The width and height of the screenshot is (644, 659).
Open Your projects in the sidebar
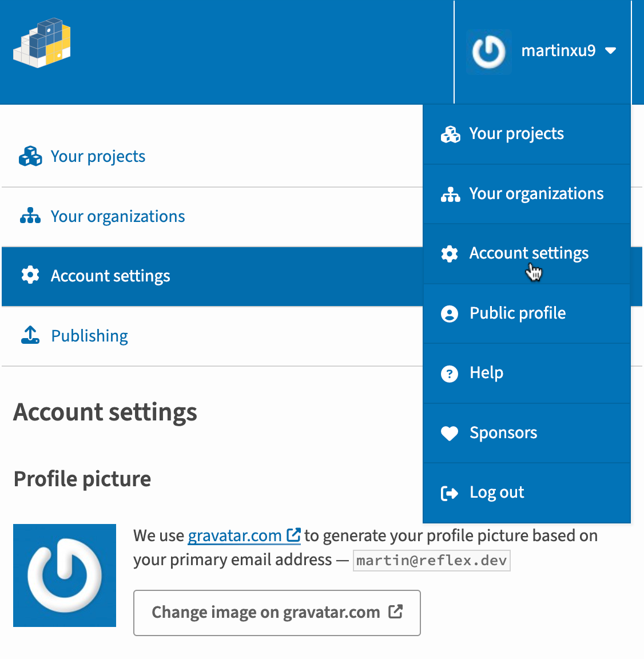point(98,157)
